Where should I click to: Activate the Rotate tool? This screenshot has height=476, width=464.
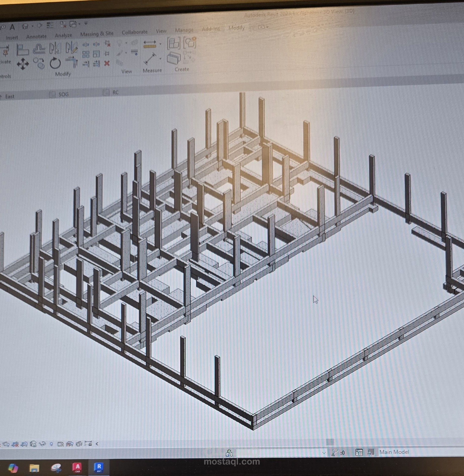point(55,63)
